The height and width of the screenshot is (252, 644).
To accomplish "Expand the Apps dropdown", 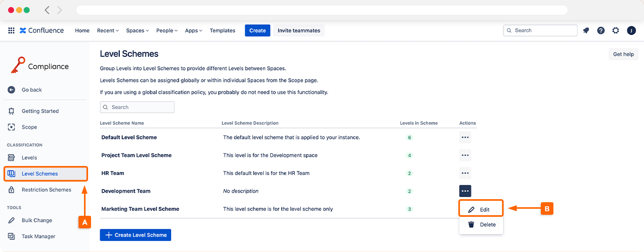I will [x=193, y=31].
